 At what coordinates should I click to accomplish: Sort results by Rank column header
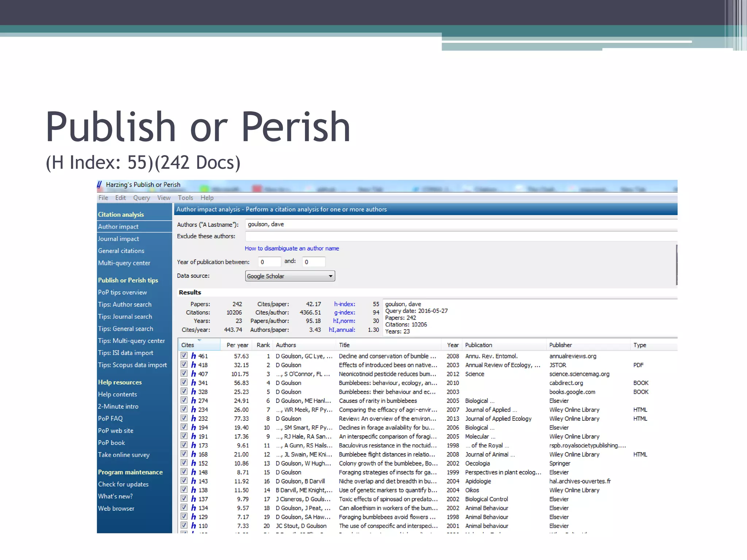coord(263,345)
